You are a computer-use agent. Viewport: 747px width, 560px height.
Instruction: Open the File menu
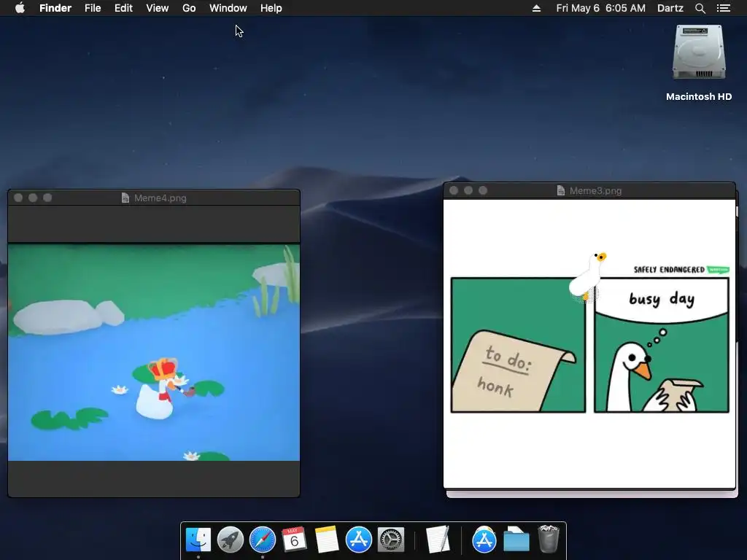point(93,8)
